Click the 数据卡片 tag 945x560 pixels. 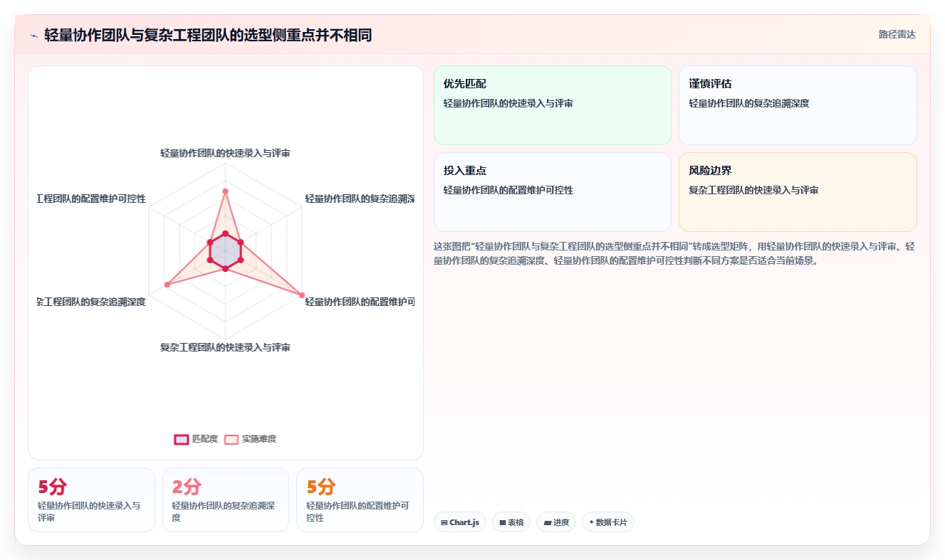(608, 522)
